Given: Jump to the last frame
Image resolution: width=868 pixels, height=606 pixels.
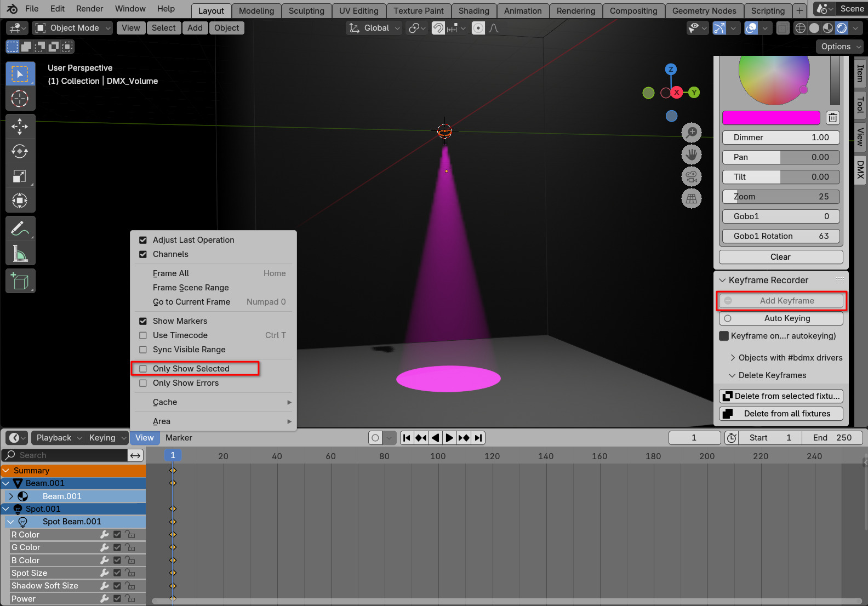Looking at the screenshot, I should tap(478, 438).
